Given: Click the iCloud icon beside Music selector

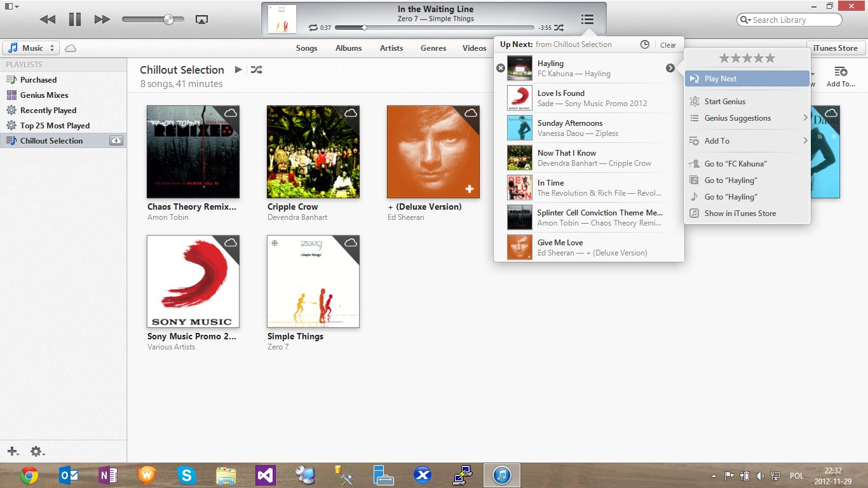Looking at the screenshot, I should coord(71,48).
